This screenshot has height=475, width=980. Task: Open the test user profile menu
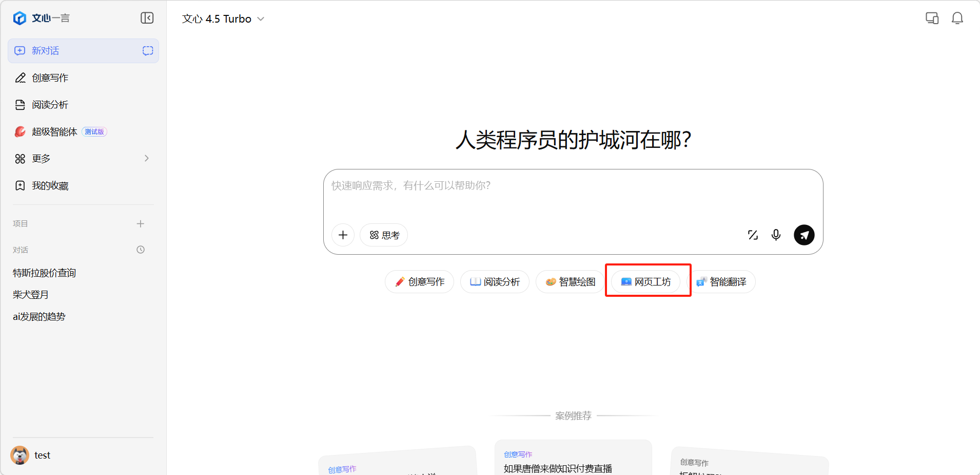tap(32, 455)
